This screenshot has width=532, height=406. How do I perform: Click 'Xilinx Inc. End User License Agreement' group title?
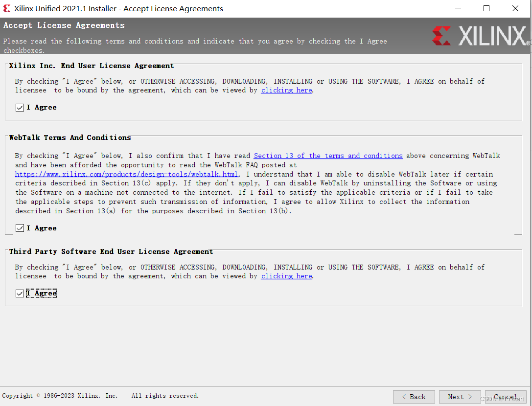point(91,66)
